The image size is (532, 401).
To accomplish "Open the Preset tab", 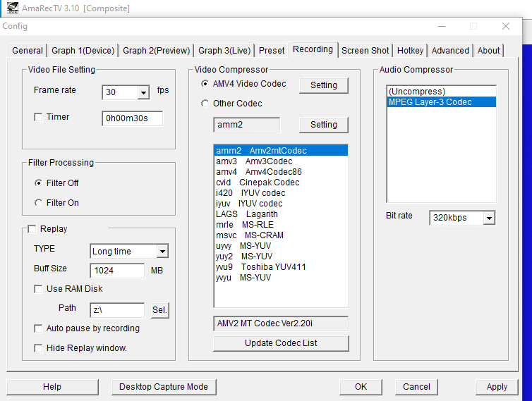I will click(x=272, y=51).
